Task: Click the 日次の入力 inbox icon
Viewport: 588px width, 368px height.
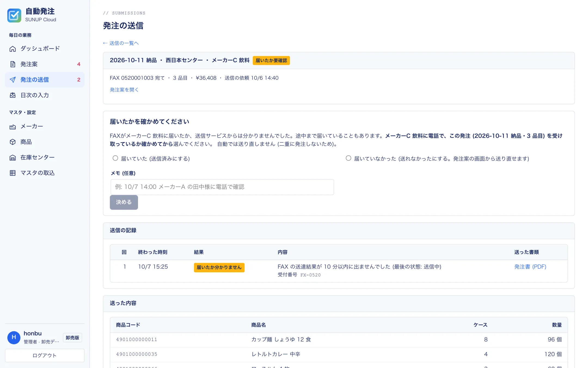Action: coord(13,95)
